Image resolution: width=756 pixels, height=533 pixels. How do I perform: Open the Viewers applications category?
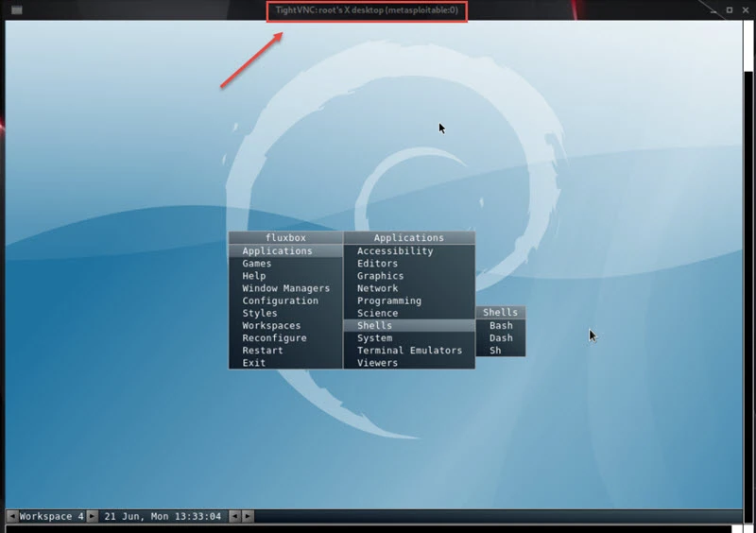tap(409, 363)
